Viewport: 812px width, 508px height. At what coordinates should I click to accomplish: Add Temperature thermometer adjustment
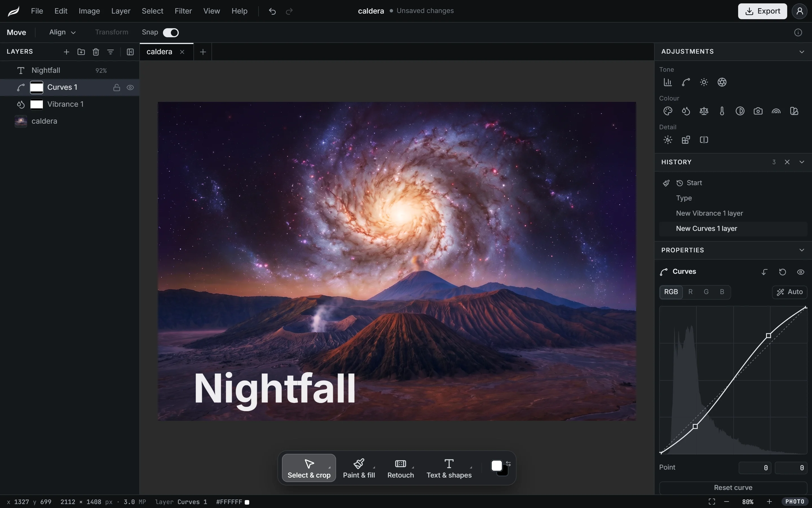click(x=722, y=111)
